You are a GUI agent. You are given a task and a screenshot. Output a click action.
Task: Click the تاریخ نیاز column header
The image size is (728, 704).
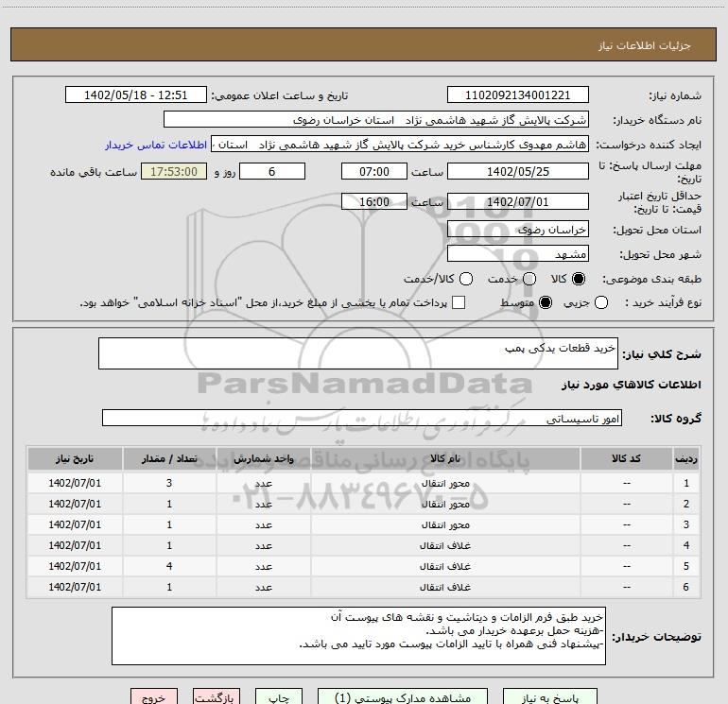(x=75, y=458)
